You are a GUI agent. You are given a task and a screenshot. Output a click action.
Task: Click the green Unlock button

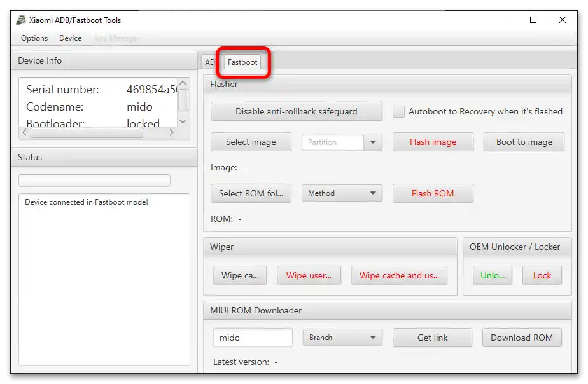[x=493, y=275]
